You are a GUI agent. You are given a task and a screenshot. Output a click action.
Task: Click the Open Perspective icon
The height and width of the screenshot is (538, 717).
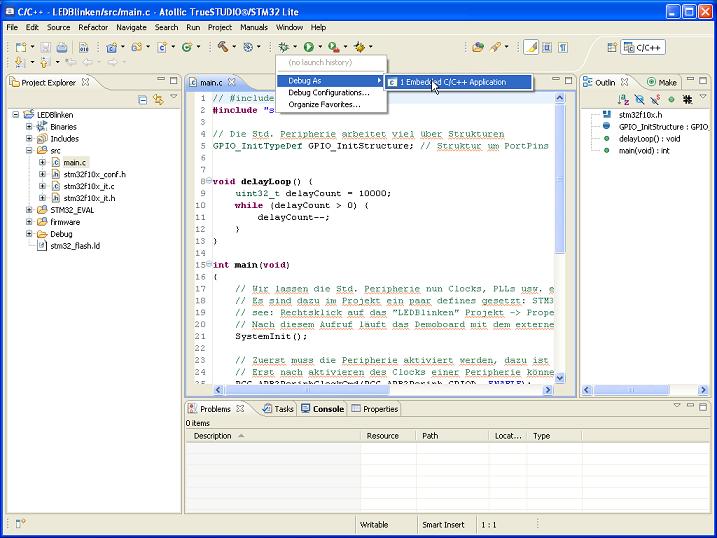pos(612,47)
